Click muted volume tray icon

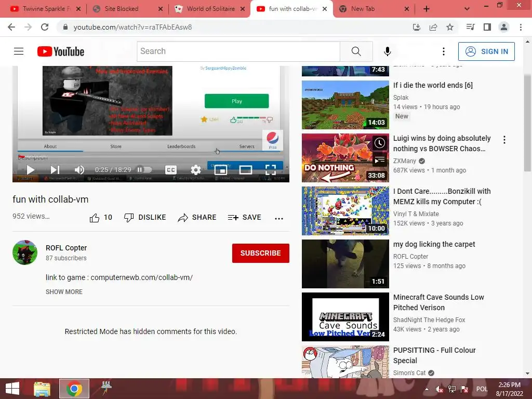pyautogui.click(x=440, y=389)
